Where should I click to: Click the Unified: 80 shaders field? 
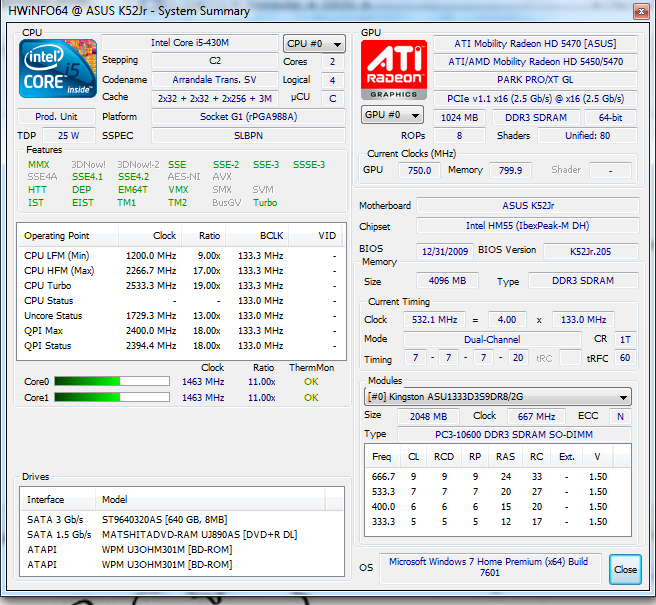coord(587,136)
